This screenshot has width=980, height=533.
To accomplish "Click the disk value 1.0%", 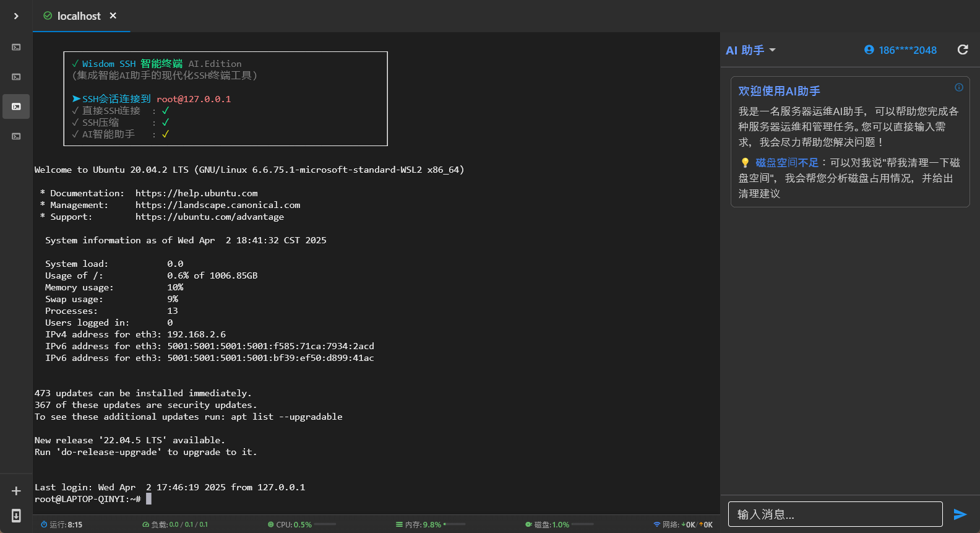I will (x=561, y=524).
